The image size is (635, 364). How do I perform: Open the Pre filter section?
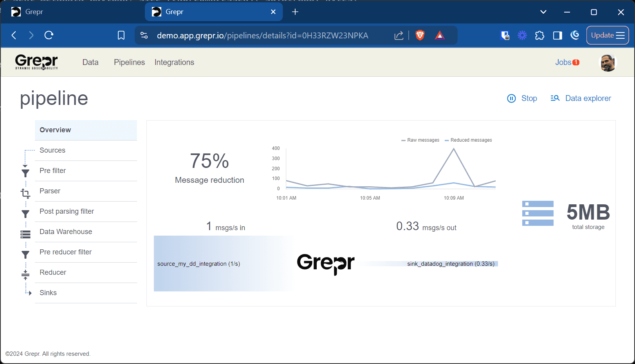(x=86, y=171)
